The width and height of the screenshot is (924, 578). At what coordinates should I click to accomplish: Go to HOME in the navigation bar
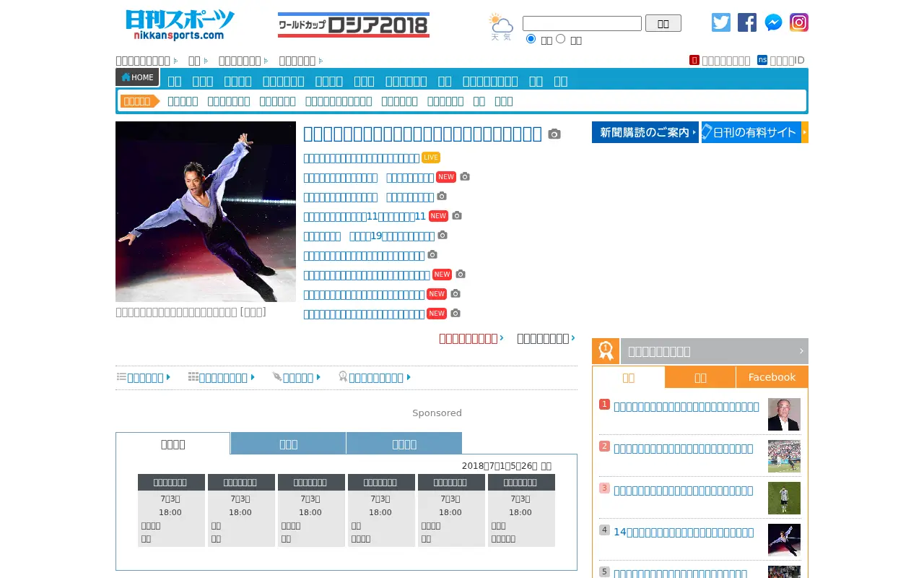[137, 77]
